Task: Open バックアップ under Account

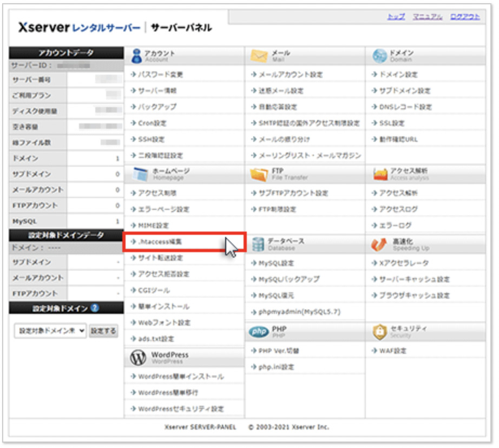Action: [x=157, y=107]
